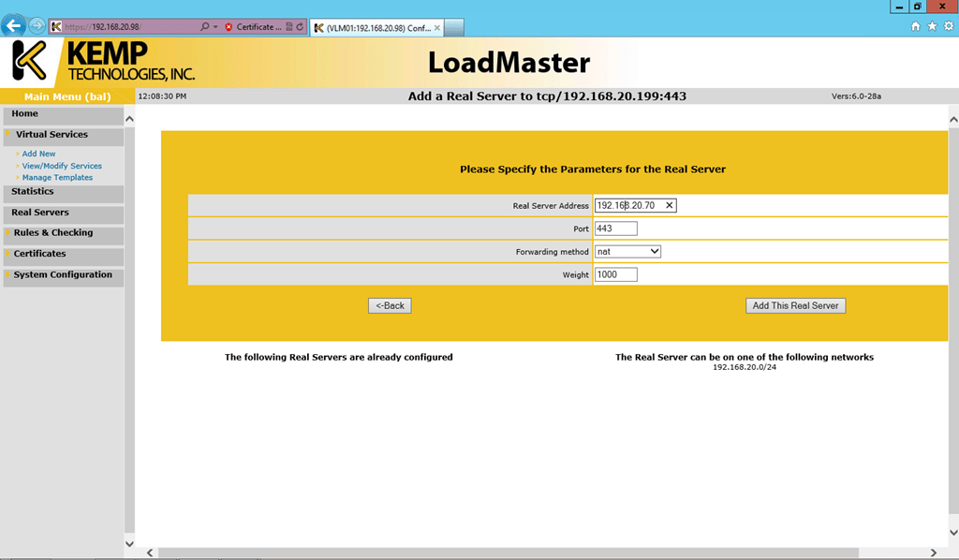This screenshot has width=959, height=560.
Task: Restore down the browser window
Action: 918,7
